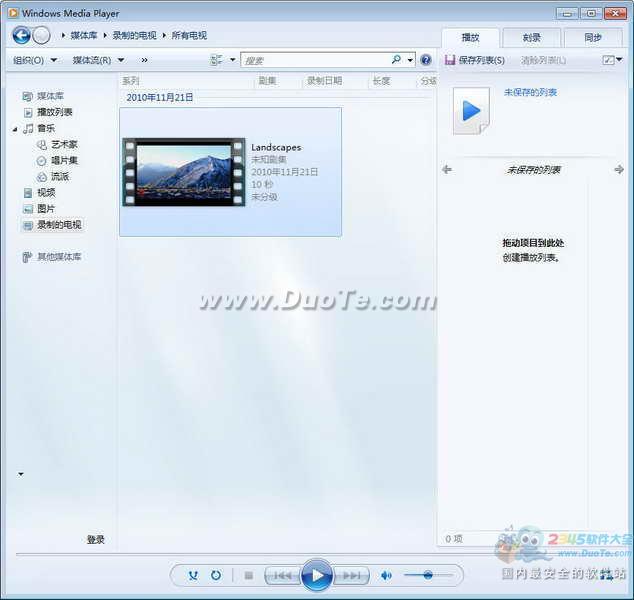
Task: Click the 未保存的列表 link
Action: (530, 92)
